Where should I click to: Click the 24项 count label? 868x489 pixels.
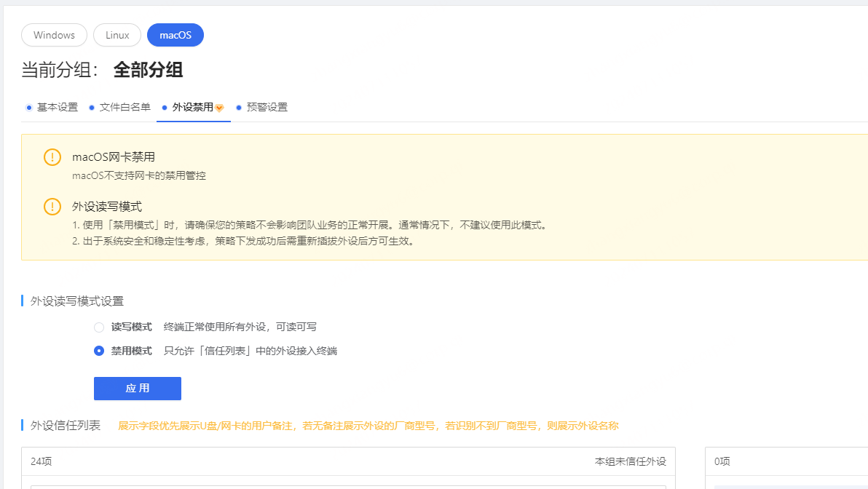(x=42, y=461)
